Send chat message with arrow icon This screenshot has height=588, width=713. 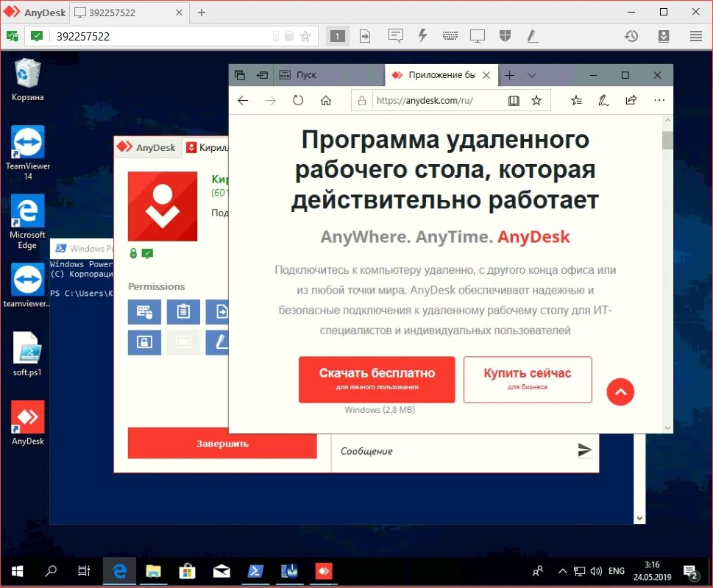click(x=584, y=450)
